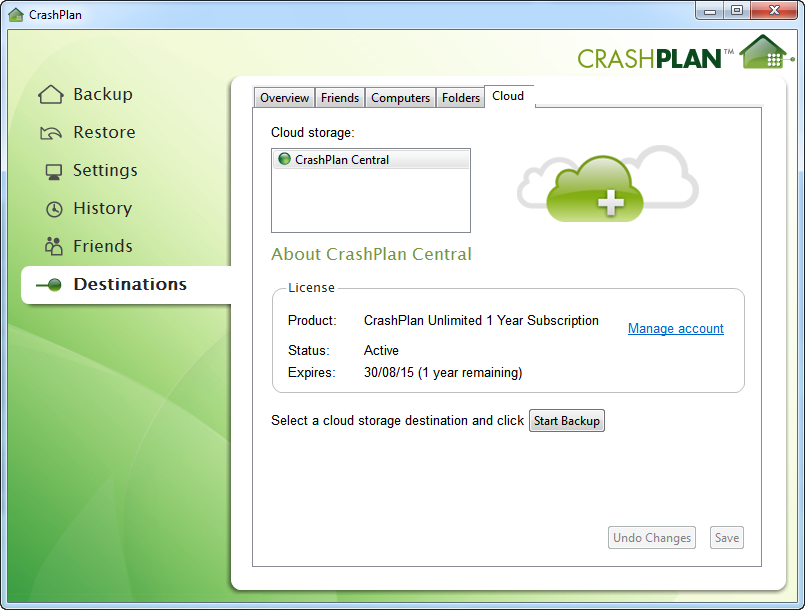Click the Settings monitor icon
Image resolution: width=805 pixels, height=610 pixels.
(x=54, y=171)
